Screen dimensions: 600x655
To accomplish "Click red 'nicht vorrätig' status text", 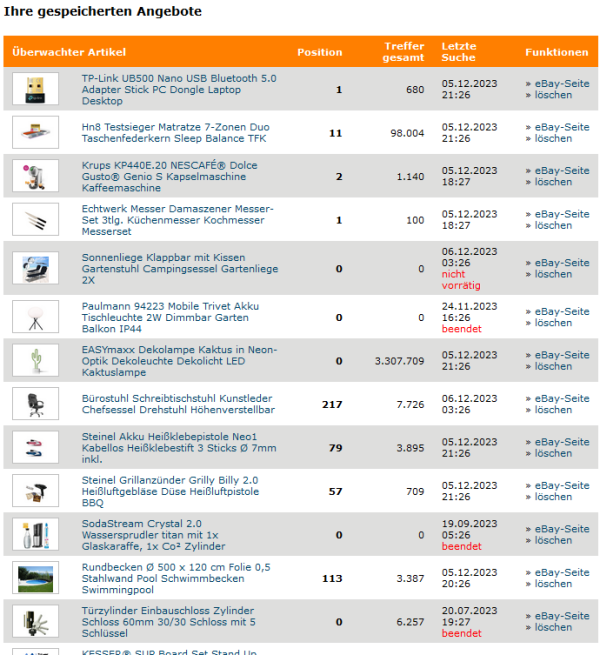I will click(x=461, y=279).
